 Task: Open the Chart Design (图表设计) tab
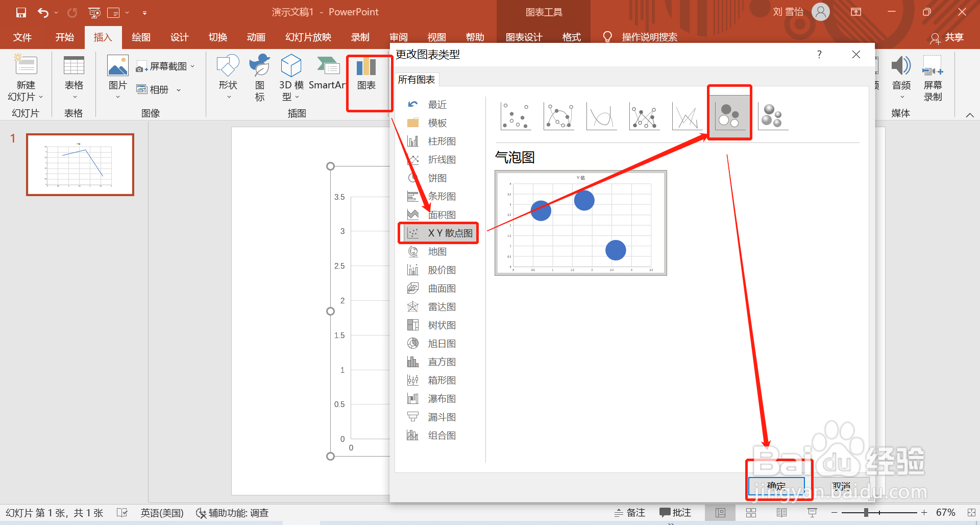524,37
